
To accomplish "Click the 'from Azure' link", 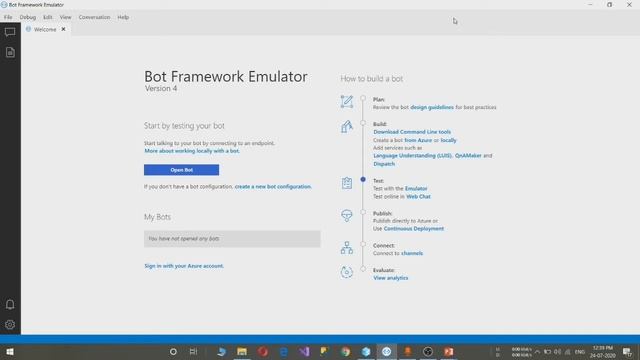I will (418, 140).
